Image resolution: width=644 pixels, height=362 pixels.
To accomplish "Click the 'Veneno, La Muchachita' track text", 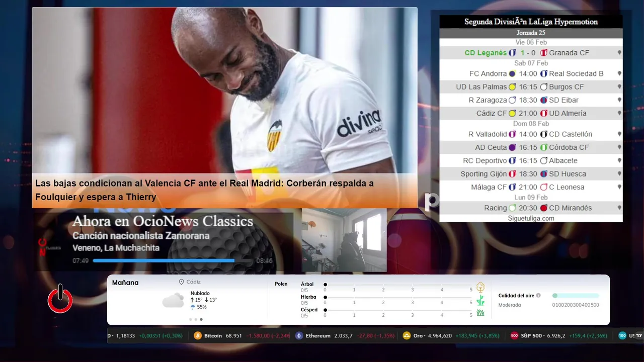I will pyautogui.click(x=116, y=248).
